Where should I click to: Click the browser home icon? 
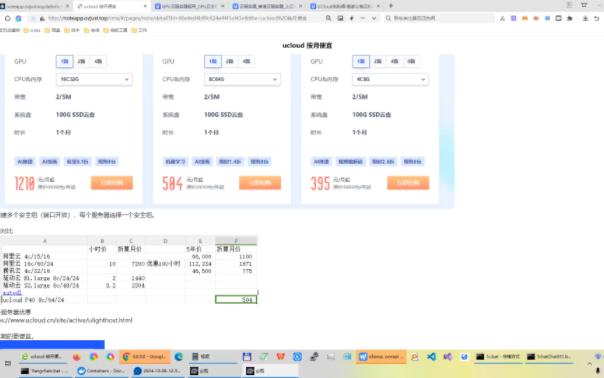[7, 18]
